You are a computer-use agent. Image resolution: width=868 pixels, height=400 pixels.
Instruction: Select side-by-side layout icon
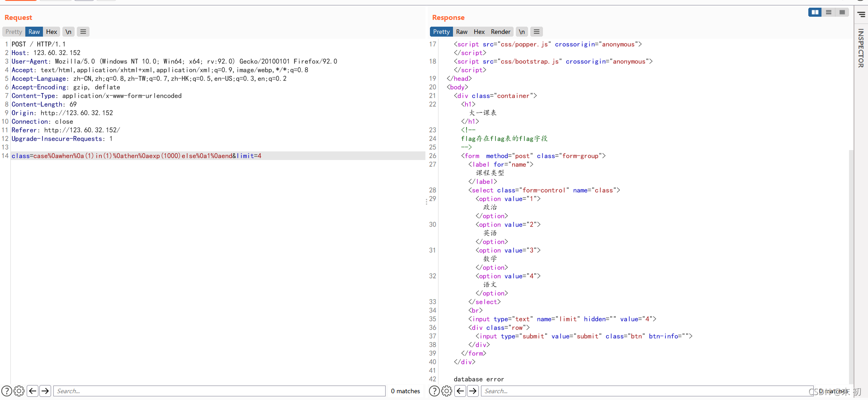[815, 12]
